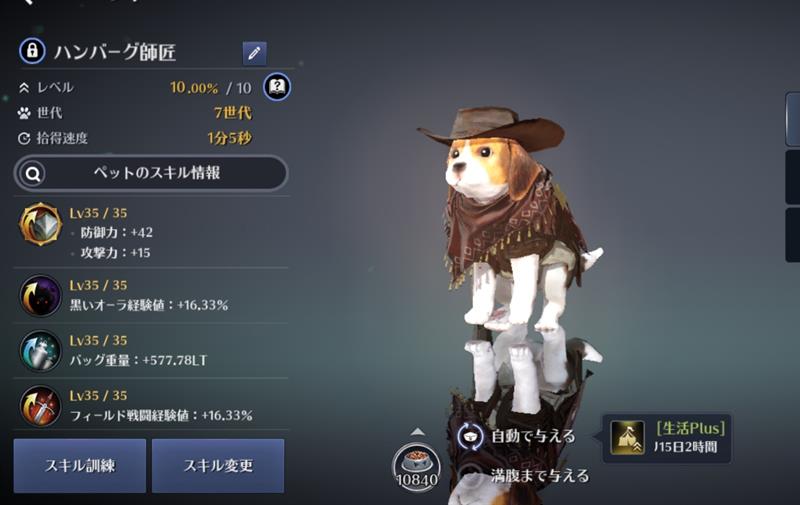Toggle the pet lock icon

[32, 51]
